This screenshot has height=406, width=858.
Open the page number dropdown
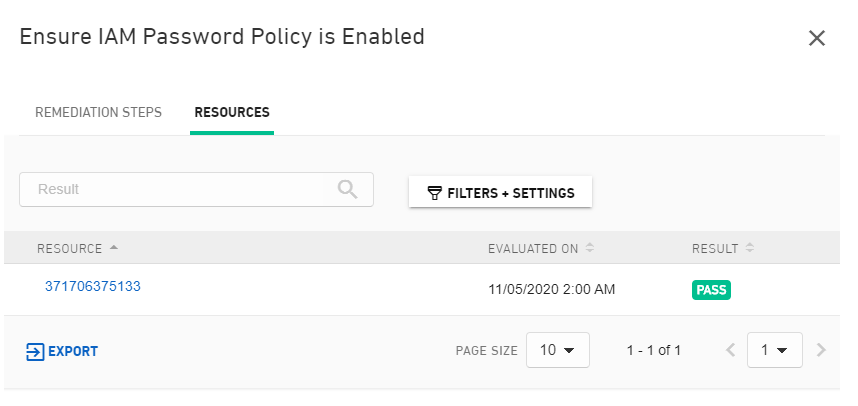point(774,350)
